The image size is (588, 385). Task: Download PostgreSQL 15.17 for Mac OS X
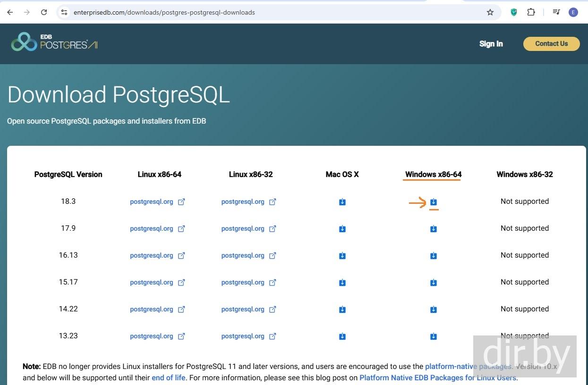coord(342,283)
